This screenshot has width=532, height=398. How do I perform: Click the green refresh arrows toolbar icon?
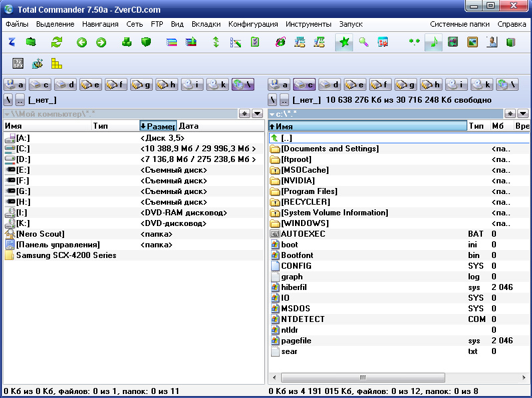(57, 43)
